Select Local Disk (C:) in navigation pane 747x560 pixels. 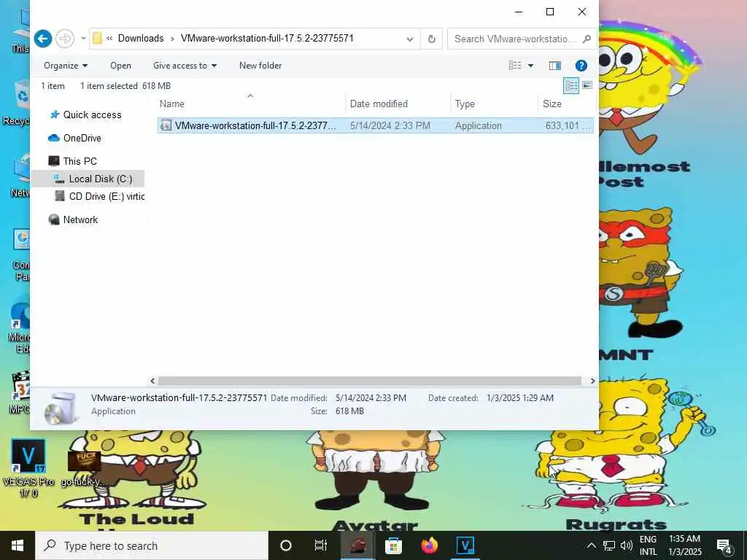click(x=88, y=179)
